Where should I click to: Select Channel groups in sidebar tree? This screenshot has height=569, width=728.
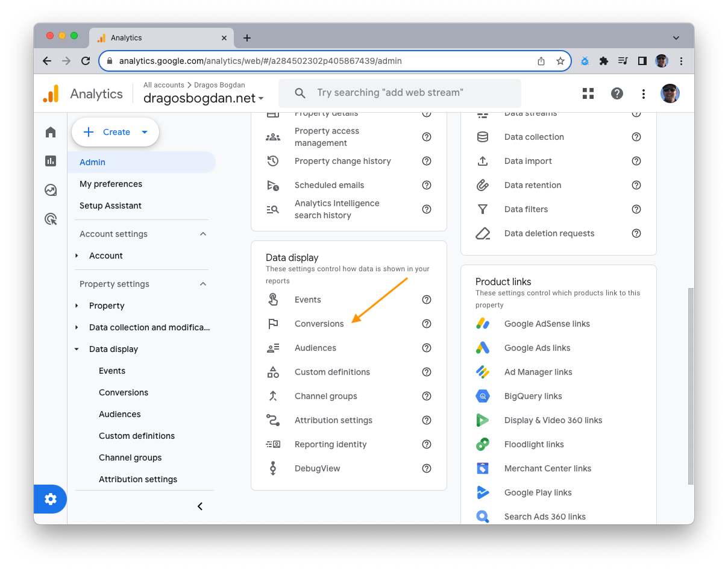[x=130, y=457]
